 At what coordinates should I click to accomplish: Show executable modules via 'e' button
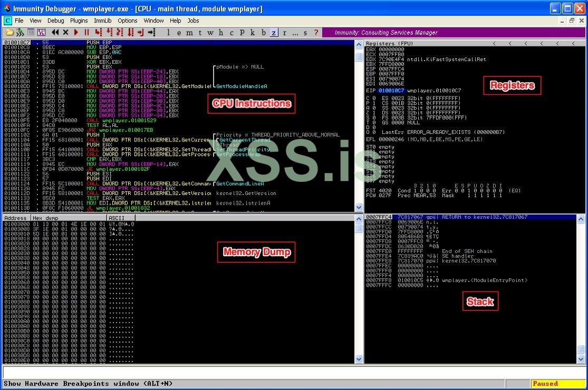point(179,33)
